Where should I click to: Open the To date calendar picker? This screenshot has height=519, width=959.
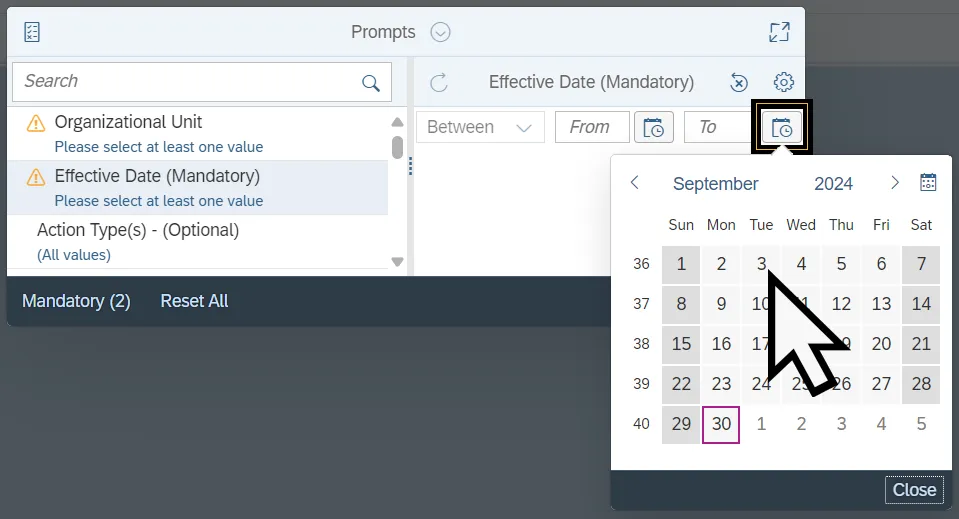(x=782, y=128)
